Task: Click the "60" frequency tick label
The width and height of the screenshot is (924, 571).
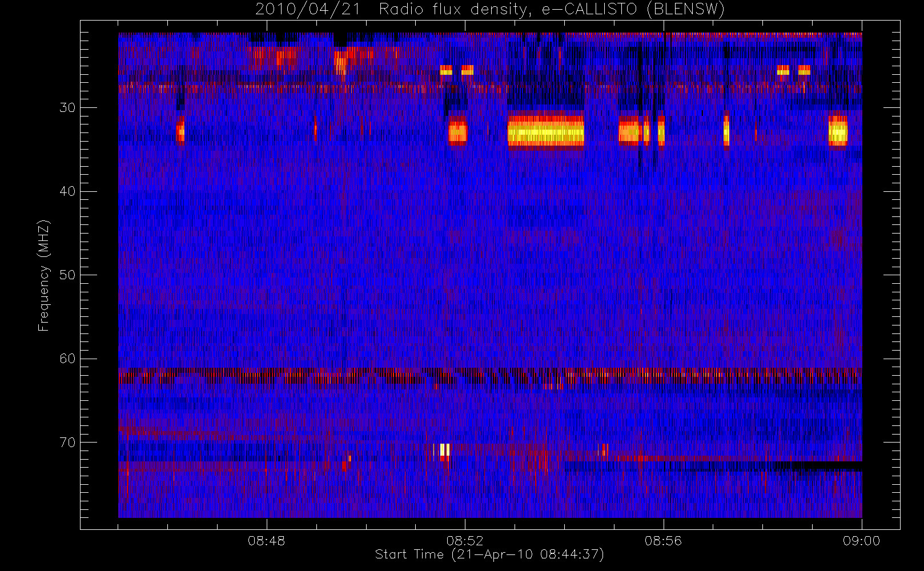Action: pos(67,359)
